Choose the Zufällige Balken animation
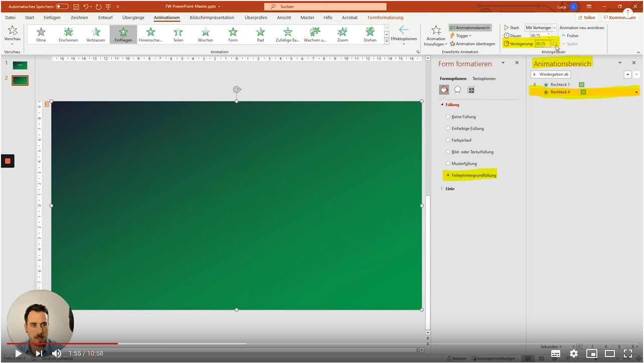Viewport: 644px width, 363px height. 288,35
